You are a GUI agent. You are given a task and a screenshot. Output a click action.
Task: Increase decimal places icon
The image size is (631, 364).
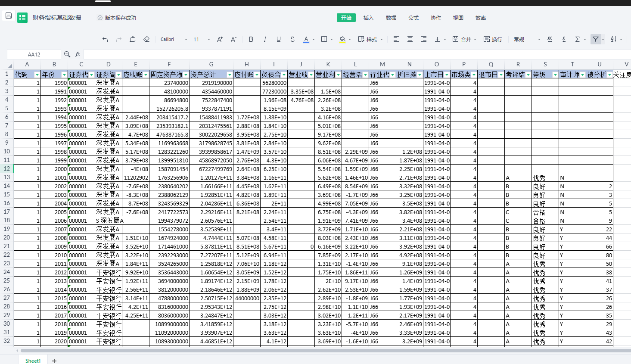point(550,39)
